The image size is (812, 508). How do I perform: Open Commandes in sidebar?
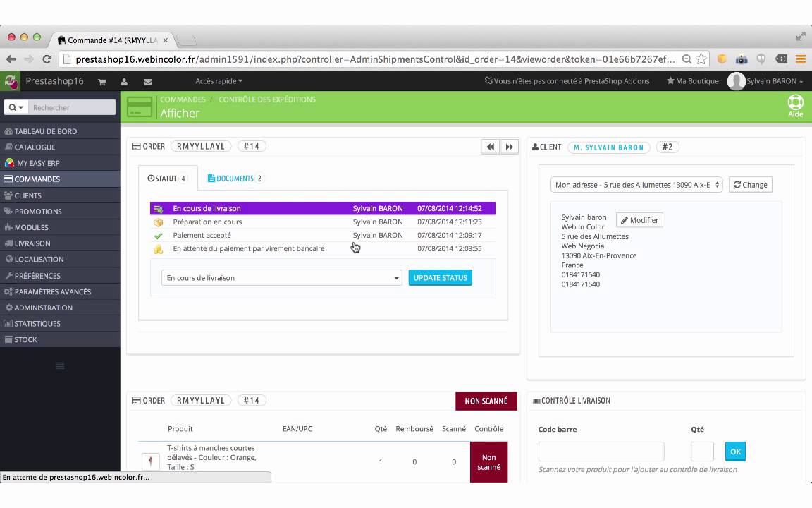point(60,179)
